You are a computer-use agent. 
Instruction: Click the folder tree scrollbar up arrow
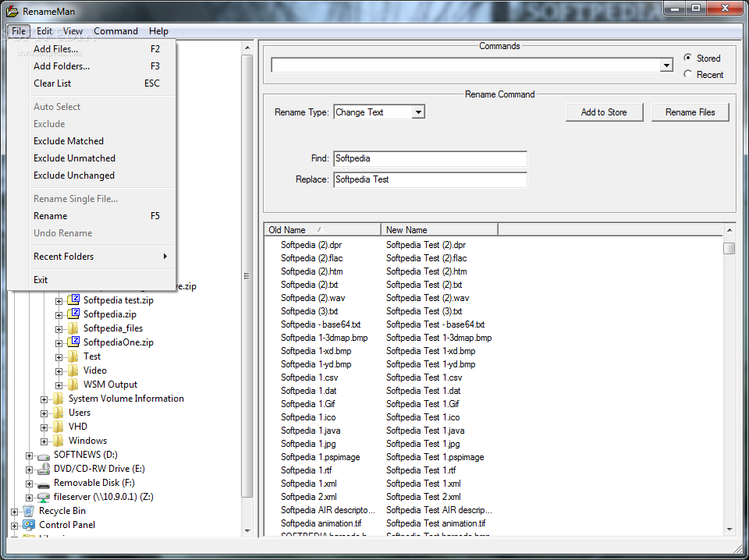coord(247,48)
